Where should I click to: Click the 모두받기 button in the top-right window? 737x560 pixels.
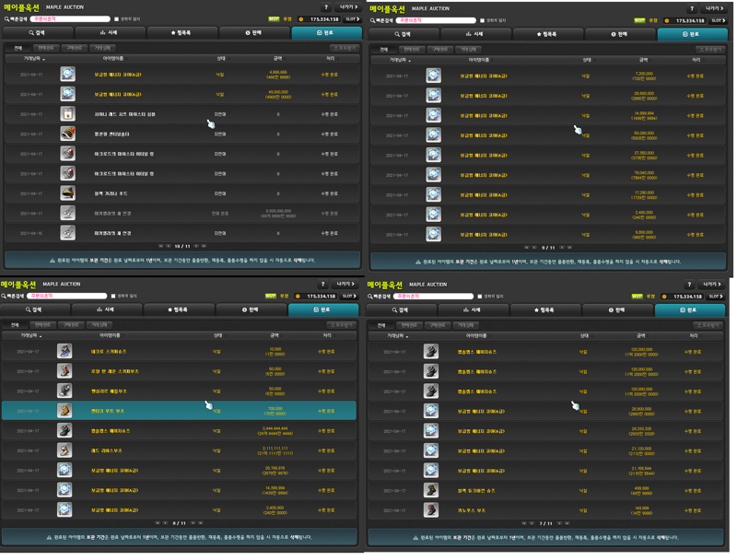(710, 50)
